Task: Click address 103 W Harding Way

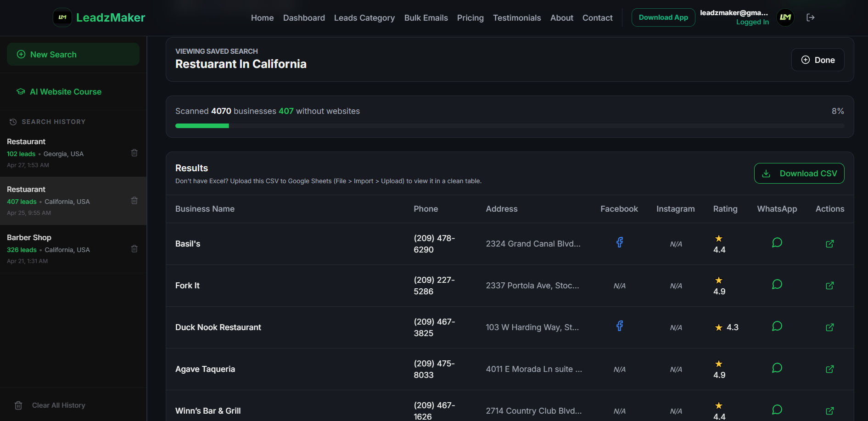Action: coord(532,327)
